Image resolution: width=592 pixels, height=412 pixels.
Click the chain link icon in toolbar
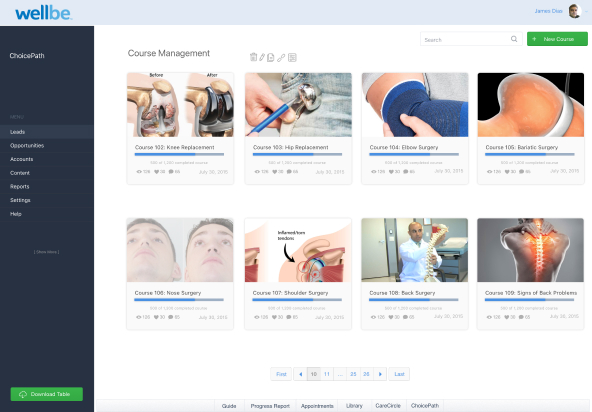281,58
